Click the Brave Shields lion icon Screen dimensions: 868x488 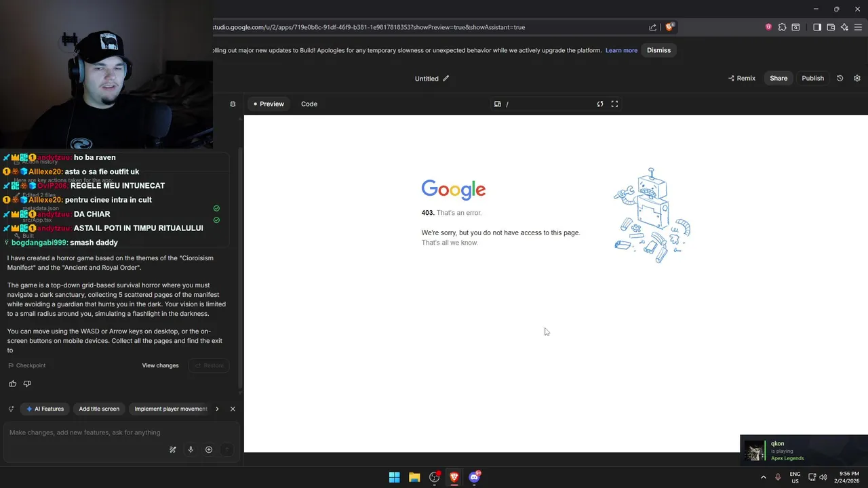coord(669,27)
